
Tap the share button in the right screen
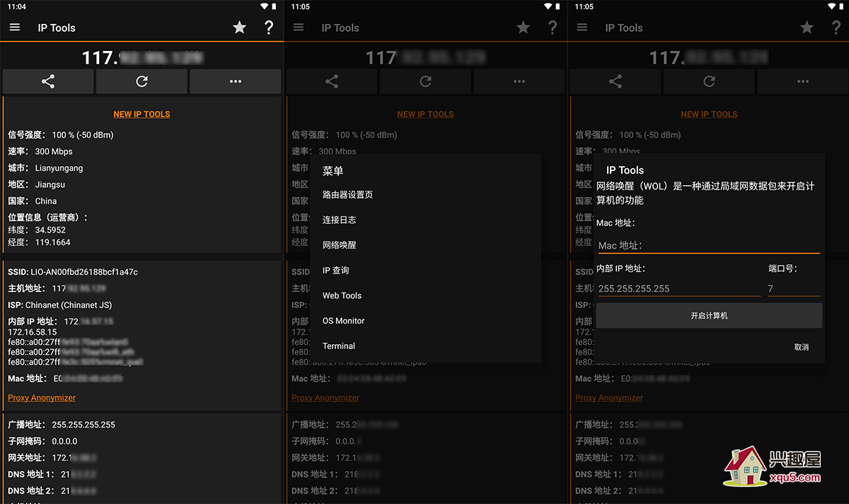coord(616,81)
